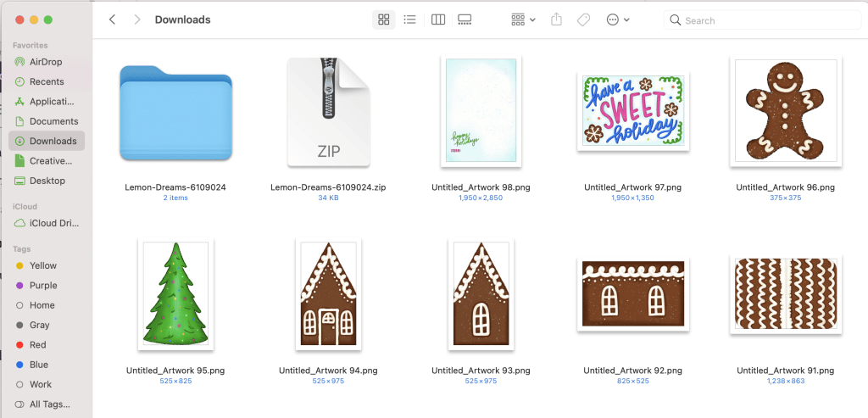Select Downloads in the sidebar
The width and height of the screenshot is (868, 418).
pos(47,141)
